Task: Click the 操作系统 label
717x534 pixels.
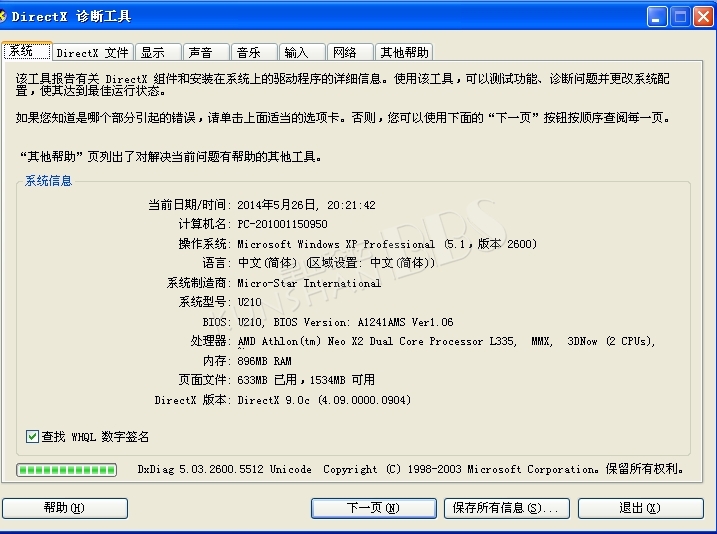Action: point(205,244)
